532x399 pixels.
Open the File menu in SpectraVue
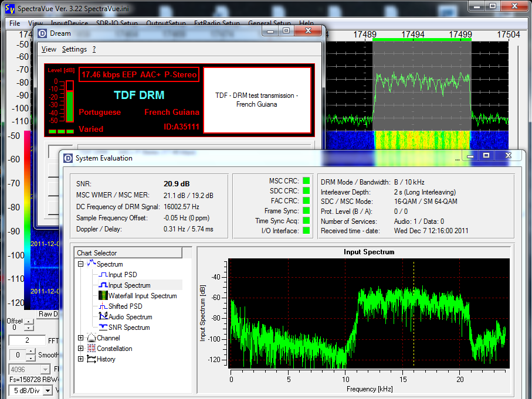(15, 23)
